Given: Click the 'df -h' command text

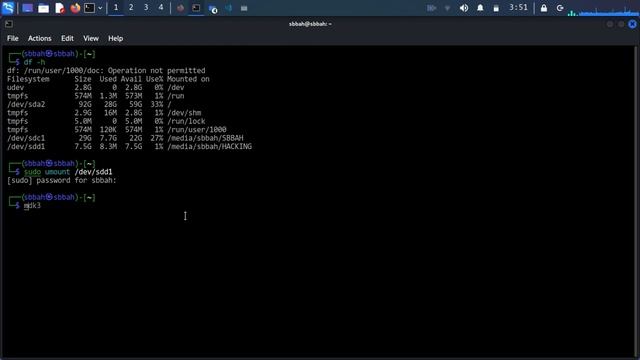Looking at the screenshot, I should pyautogui.click(x=34, y=62).
